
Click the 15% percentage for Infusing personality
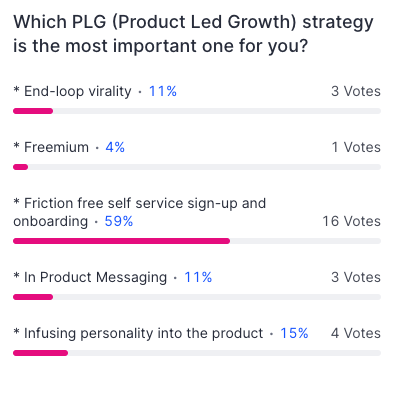coord(294,333)
